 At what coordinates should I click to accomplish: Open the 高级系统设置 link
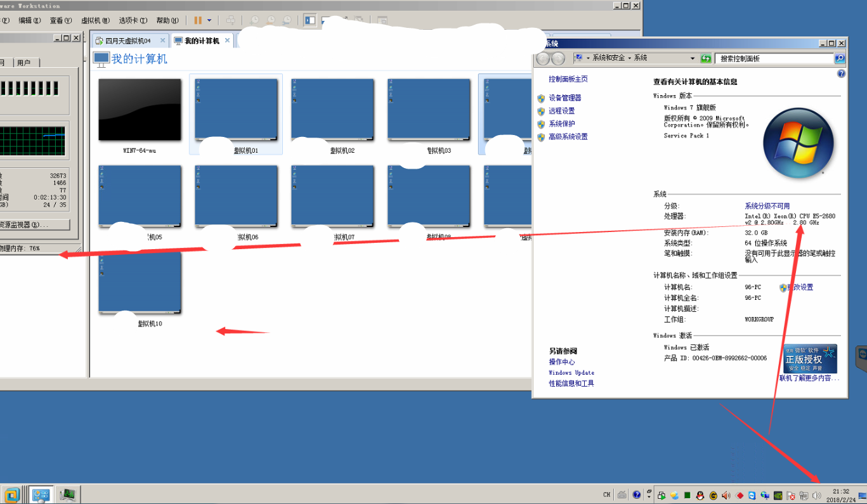(x=568, y=136)
